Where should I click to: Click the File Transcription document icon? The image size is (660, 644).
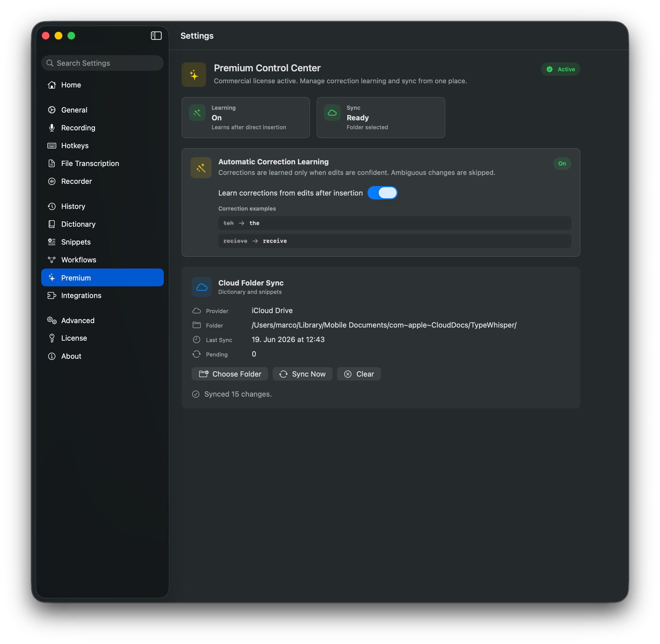click(x=52, y=163)
